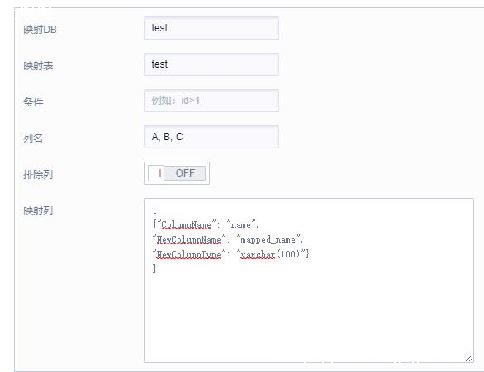Click the 映射DB input field containing test

[211, 28]
